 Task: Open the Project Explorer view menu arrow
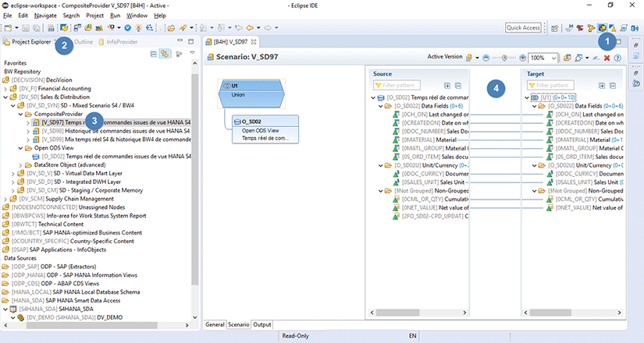(192, 53)
